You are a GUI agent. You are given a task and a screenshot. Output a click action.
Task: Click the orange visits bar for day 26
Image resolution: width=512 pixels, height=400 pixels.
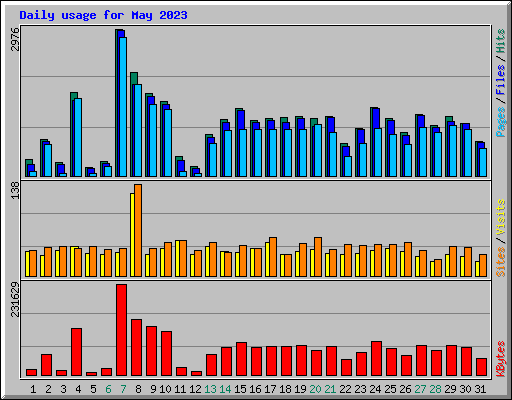(408, 259)
